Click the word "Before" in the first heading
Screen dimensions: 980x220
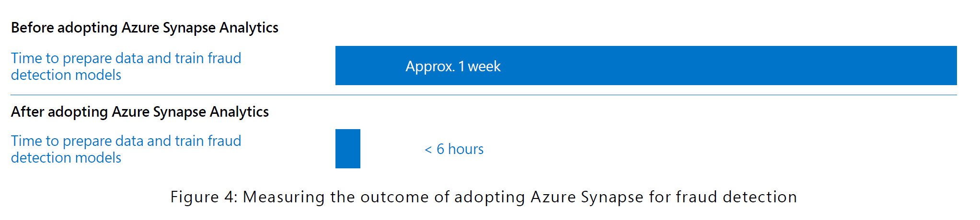pyautogui.click(x=32, y=28)
